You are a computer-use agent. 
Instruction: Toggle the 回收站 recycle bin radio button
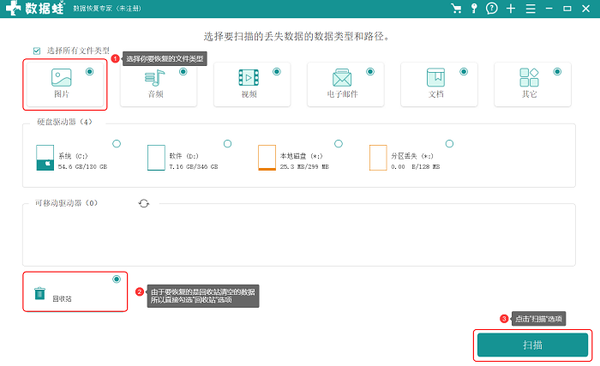[116, 279]
